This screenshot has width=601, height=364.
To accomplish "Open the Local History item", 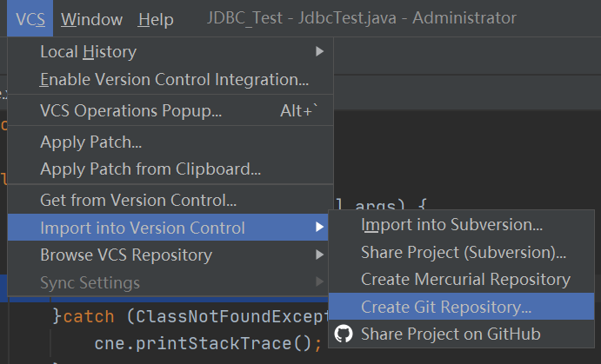I will [170, 51].
